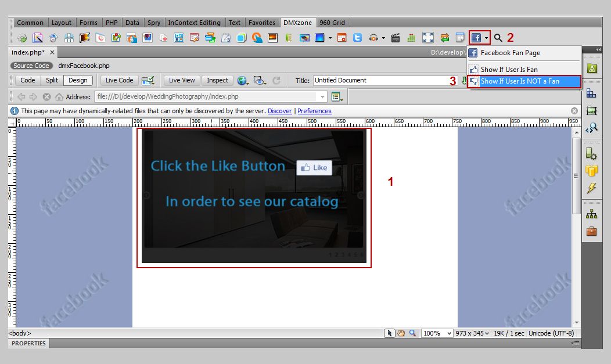This screenshot has width=611, height=364.
Task: Click the magnifying glass icon beside Facebook
Action: [x=498, y=38]
